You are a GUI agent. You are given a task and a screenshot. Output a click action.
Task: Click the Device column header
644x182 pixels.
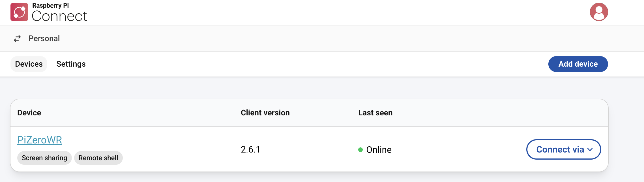click(x=29, y=113)
